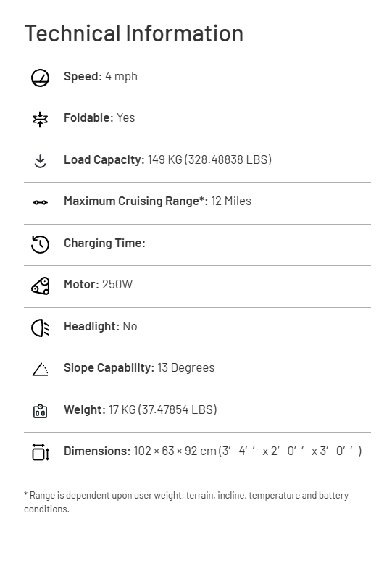This screenshot has height=587, width=392.
Task: Click the dimensions box icon
Action: pyautogui.click(x=41, y=452)
